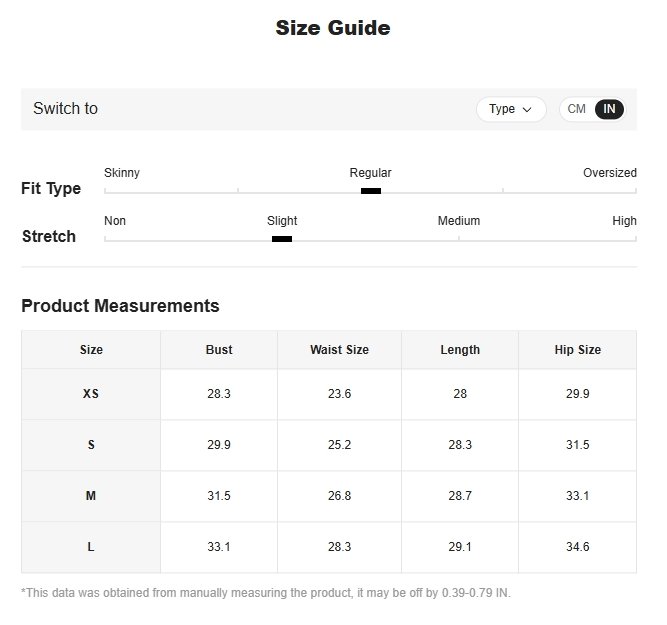
Task: Click the Stretch slight marker
Action: pyautogui.click(x=282, y=238)
